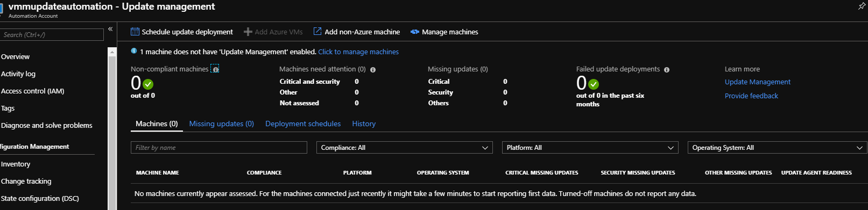Focus the Filter by name field
868x210 pixels.
point(219,148)
